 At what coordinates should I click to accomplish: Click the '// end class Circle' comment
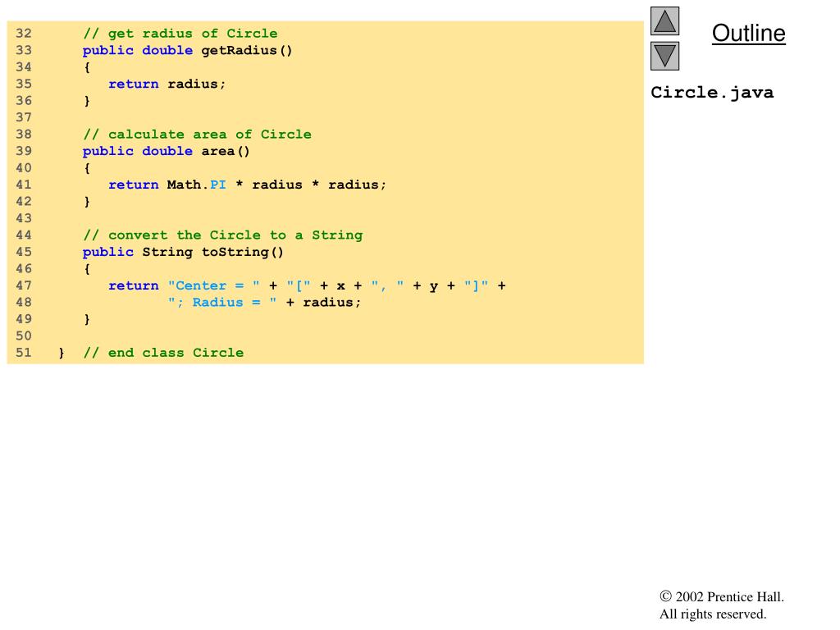point(163,353)
